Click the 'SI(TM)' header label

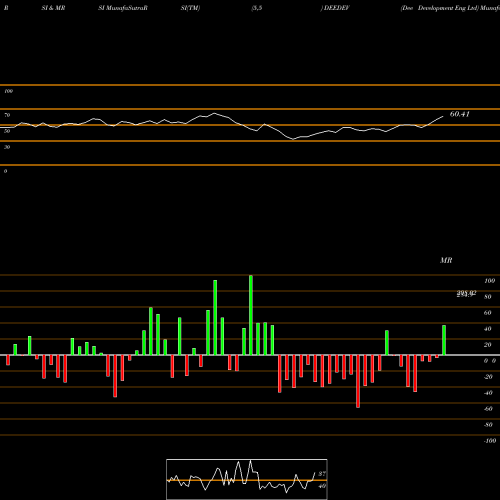click(190, 8)
